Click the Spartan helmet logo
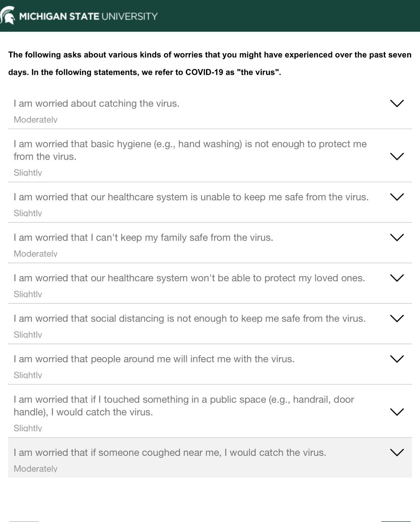The width and height of the screenshot is (420, 522). (8, 16)
